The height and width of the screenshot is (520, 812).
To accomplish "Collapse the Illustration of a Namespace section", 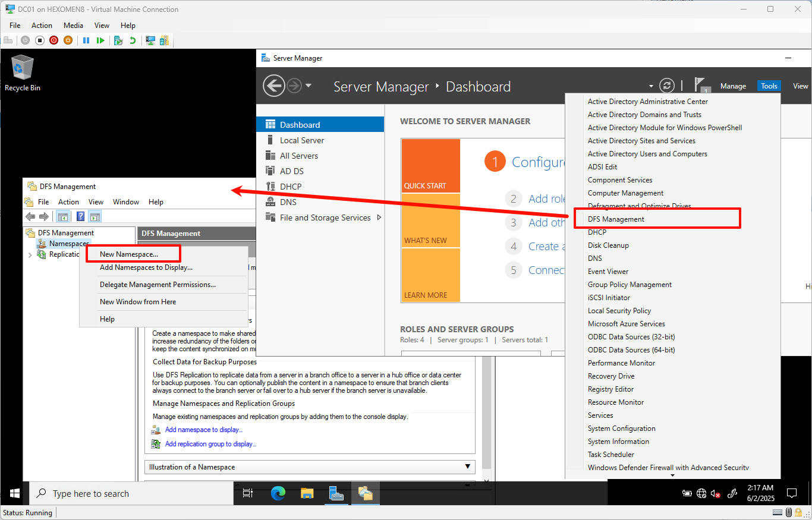I will [x=468, y=467].
